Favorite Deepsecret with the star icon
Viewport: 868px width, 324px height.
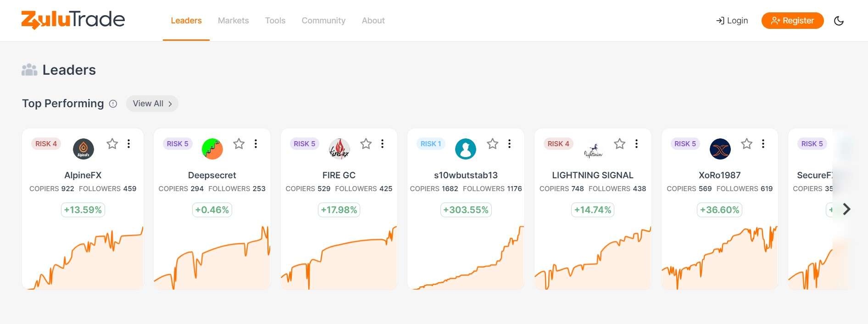[239, 144]
